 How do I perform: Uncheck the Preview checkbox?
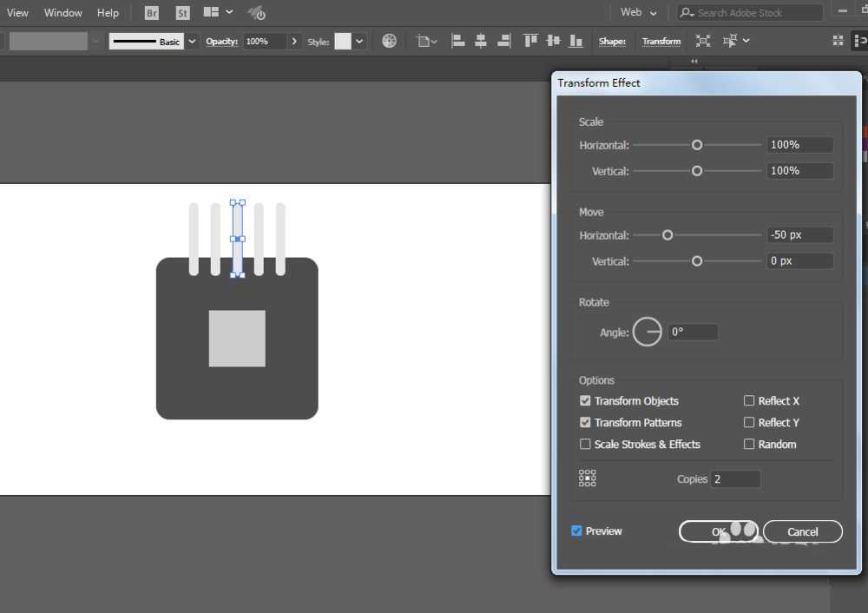tap(576, 531)
